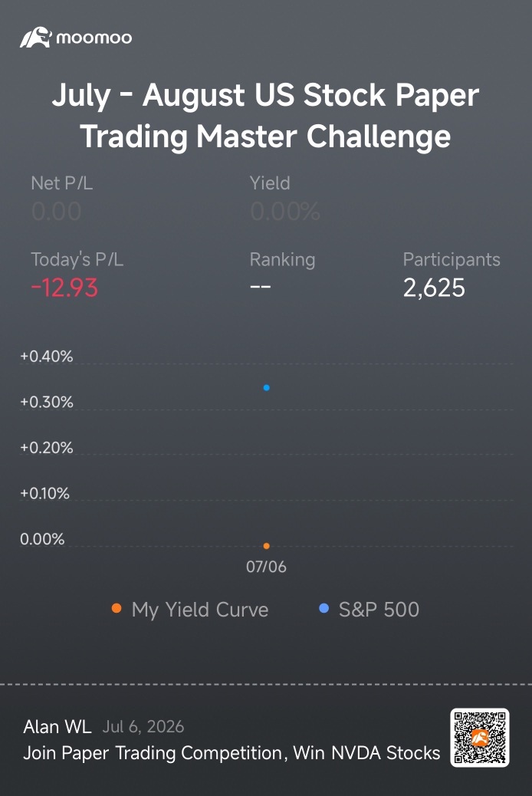Click the moomoo bull logo icon
The image size is (532, 796).
pos(35,38)
